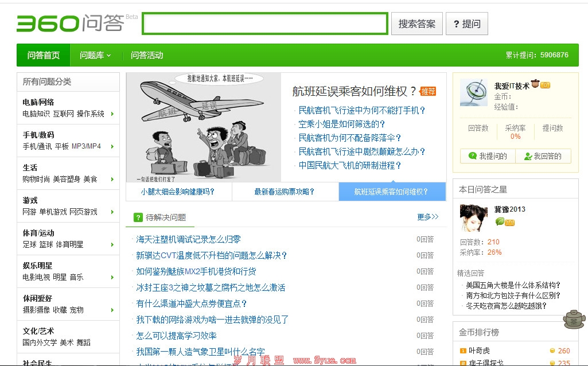Go to the 问答首页 tab

[x=44, y=55]
